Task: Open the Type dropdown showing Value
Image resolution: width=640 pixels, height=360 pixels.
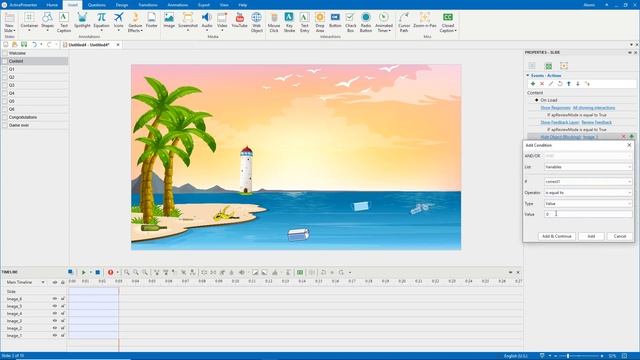Action: point(588,203)
